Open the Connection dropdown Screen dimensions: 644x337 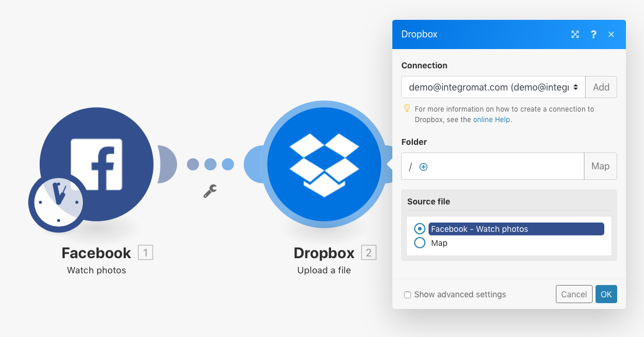[x=493, y=87]
